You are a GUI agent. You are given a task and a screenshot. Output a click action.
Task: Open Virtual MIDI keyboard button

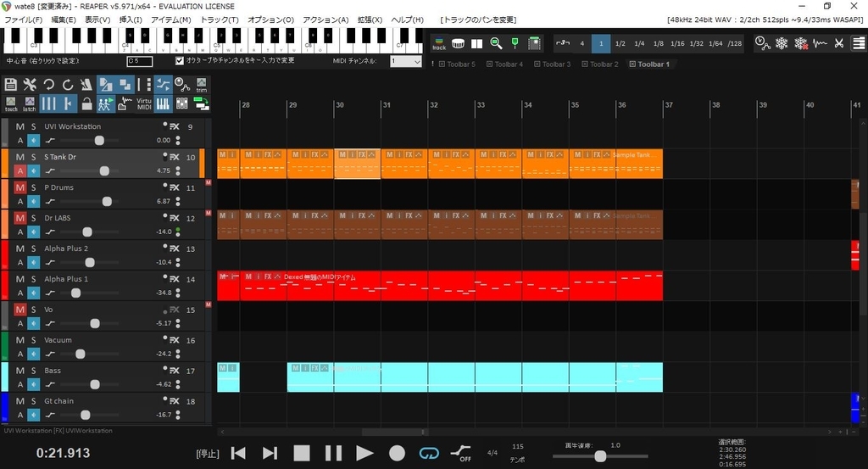(144, 103)
